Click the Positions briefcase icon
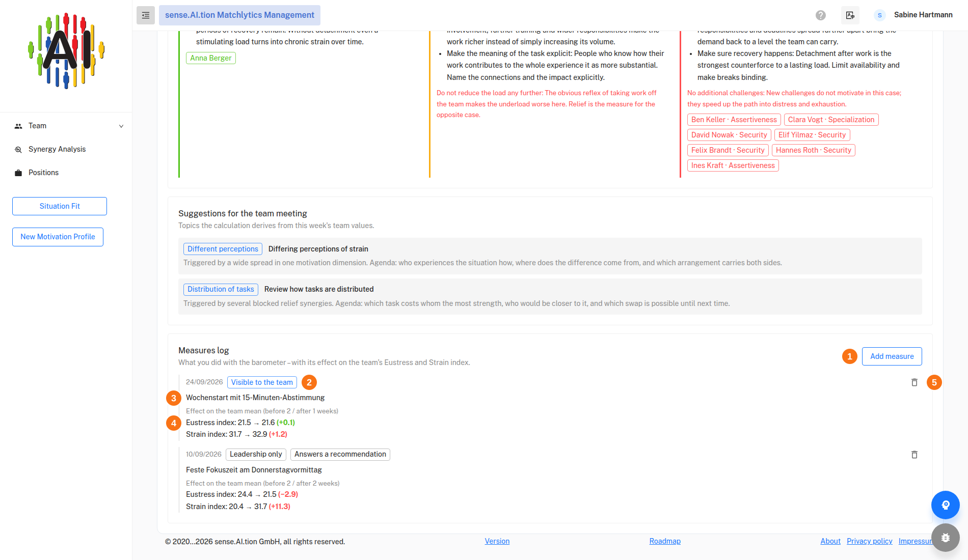968x560 pixels. 18,173
